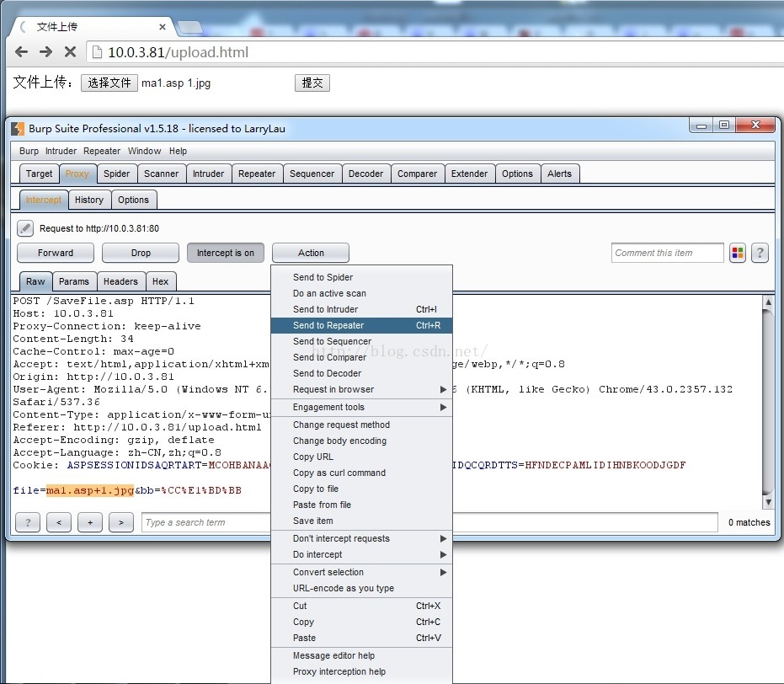Viewport: 784px width, 684px height.
Task: Click the browser forward arrow
Action: pyautogui.click(x=45, y=51)
